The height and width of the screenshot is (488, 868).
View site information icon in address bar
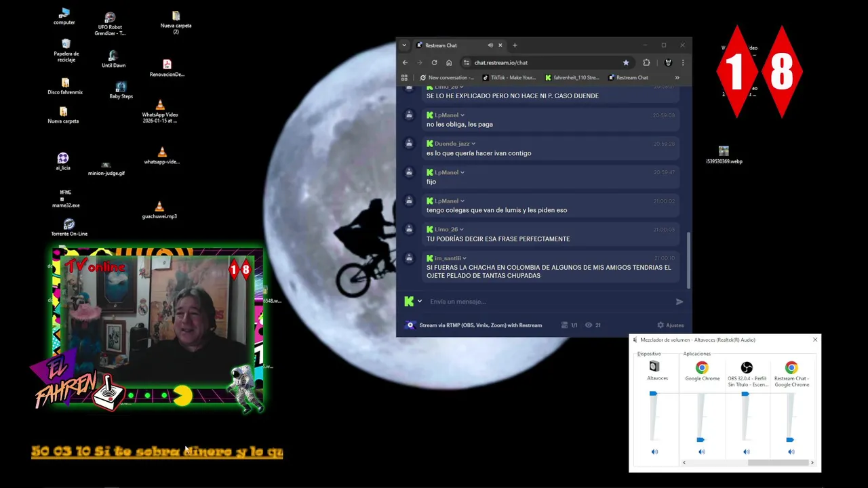466,62
